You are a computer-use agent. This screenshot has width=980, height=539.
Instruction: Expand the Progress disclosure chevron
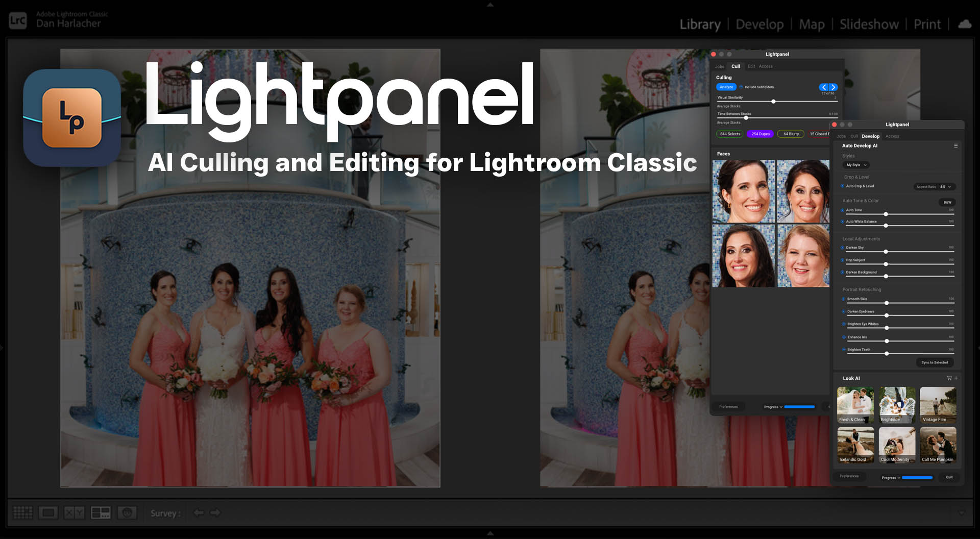pos(899,478)
